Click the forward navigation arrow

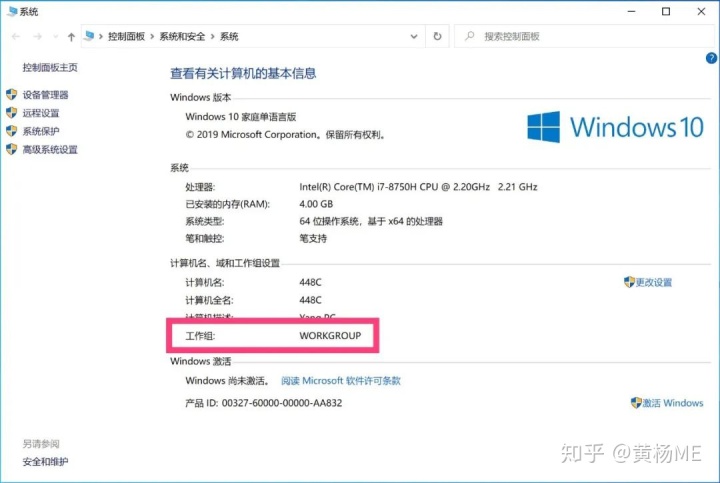[x=37, y=37]
